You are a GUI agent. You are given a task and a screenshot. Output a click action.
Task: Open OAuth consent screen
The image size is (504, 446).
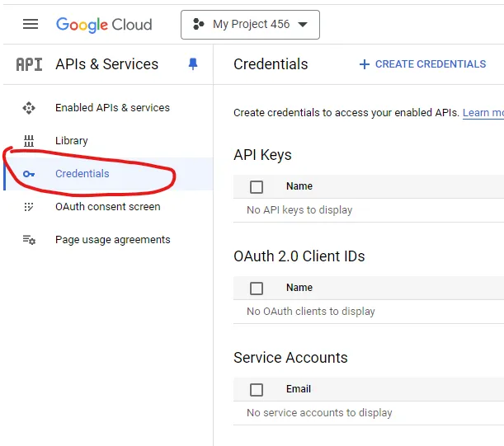tap(108, 207)
